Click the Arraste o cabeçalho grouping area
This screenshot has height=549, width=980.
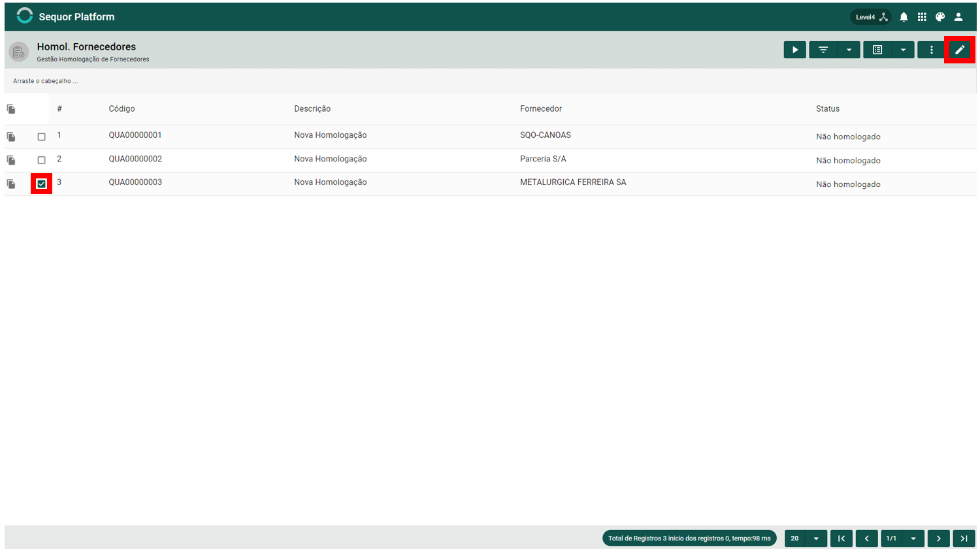[x=491, y=81]
